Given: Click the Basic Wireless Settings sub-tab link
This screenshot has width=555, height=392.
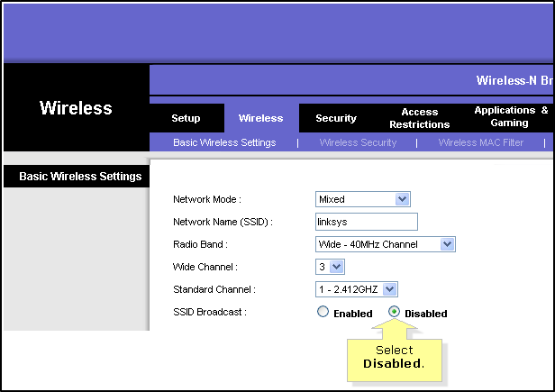Looking at the screenshot, I should click(x=224, y=142).
